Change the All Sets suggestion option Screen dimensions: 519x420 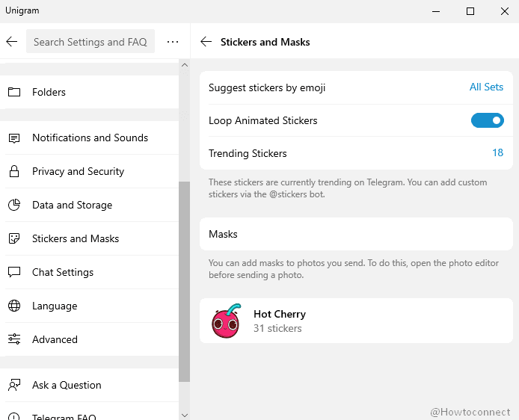coord(486,87)
